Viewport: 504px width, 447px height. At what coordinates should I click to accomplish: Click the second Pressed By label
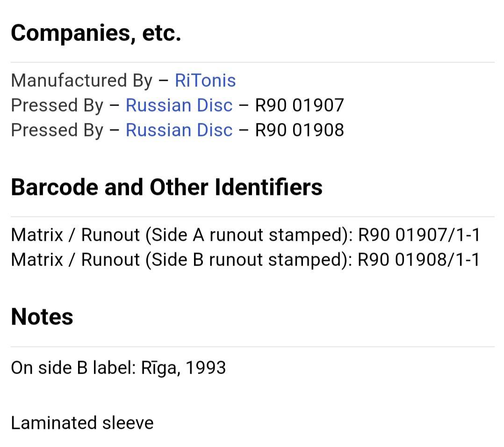[57, 130]
